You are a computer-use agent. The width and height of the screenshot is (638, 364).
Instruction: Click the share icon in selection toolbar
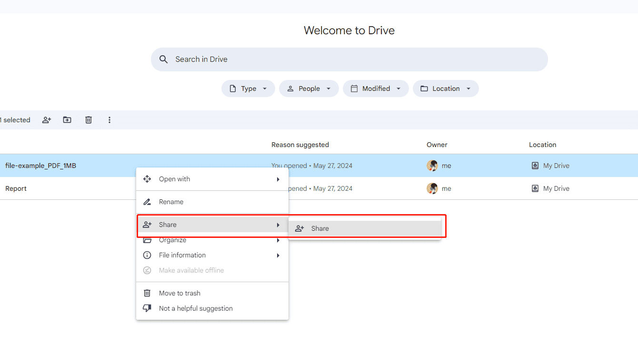click(47, 120)
